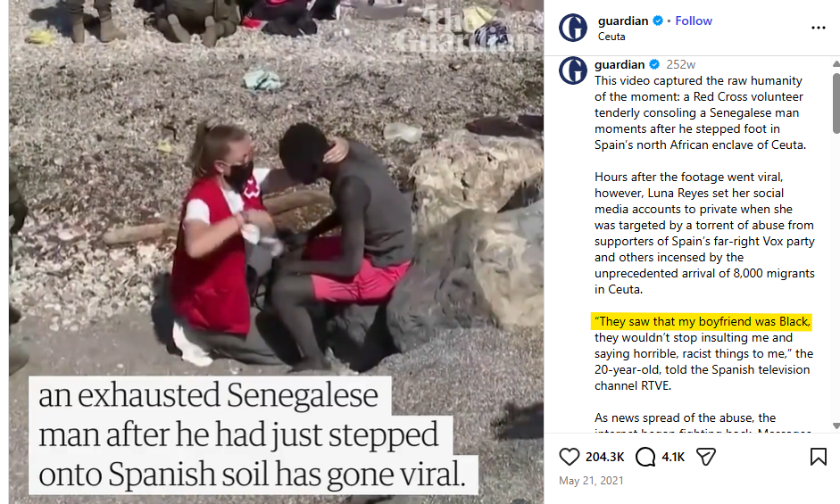Click the video to pause playback
Viewport: 840px width, 504px height.
tap(276, 252)
